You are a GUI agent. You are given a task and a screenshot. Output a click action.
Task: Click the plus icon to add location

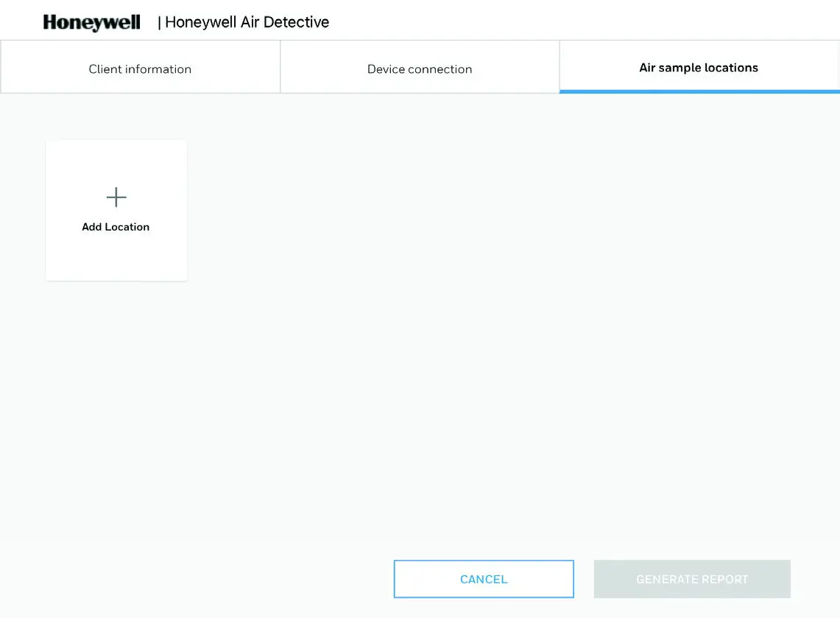coord(116,197)
